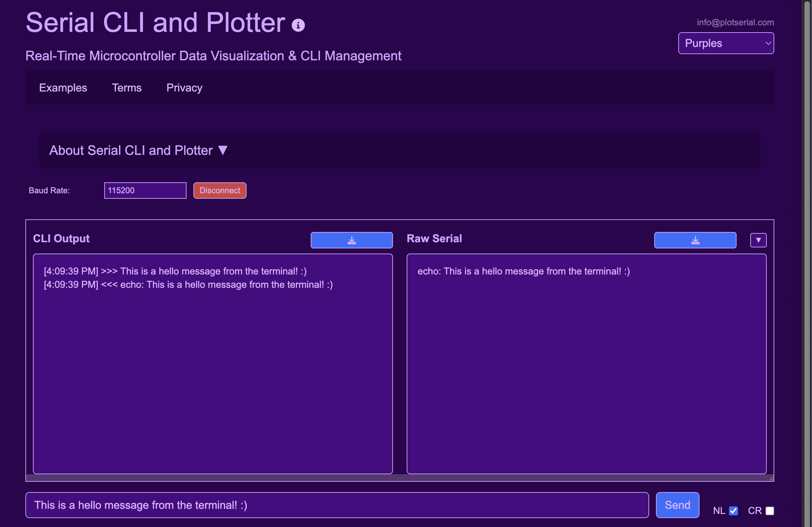
Task: Toggle the NL checkbox
Action: pos(733,511)
